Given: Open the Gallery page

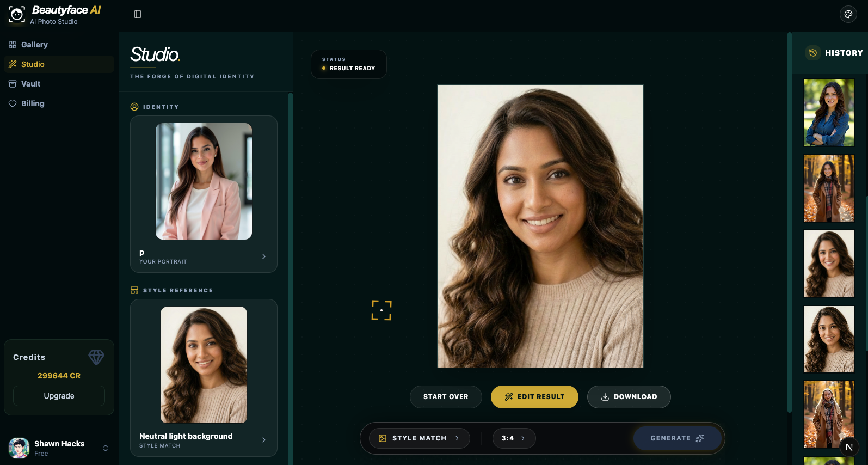Looking at the screenshot, I should [x=59, y=45].
